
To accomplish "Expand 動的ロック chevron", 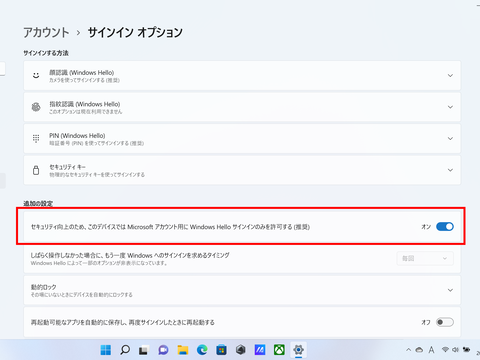I will [x=450, y=290].
